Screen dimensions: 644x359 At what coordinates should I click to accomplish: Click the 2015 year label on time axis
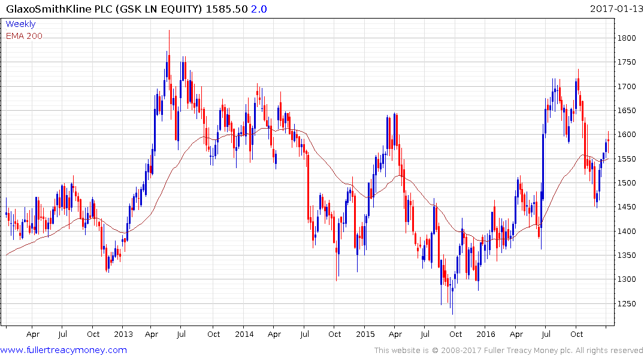click(x=365, y=334)
